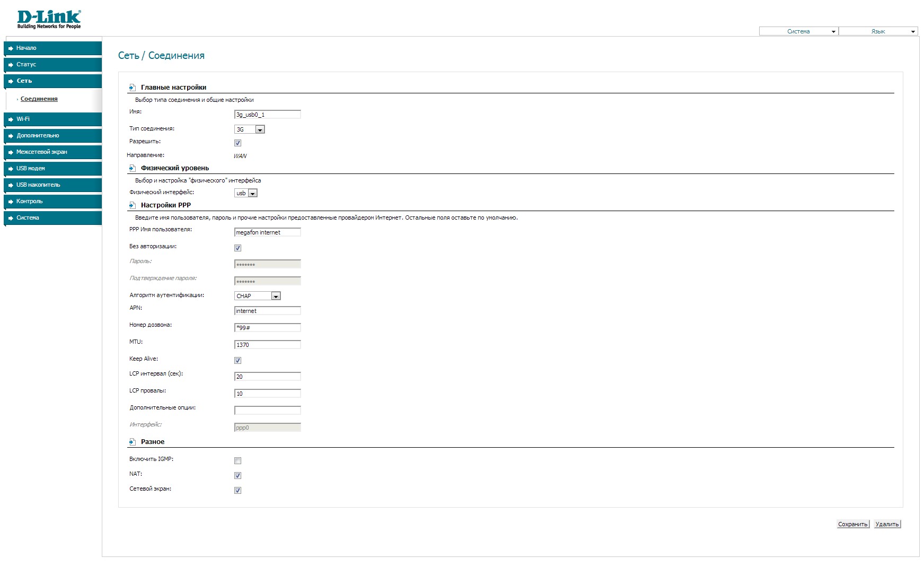Open the Статус menu section
This screenshot has height=566, width=924.
(53, 65)
